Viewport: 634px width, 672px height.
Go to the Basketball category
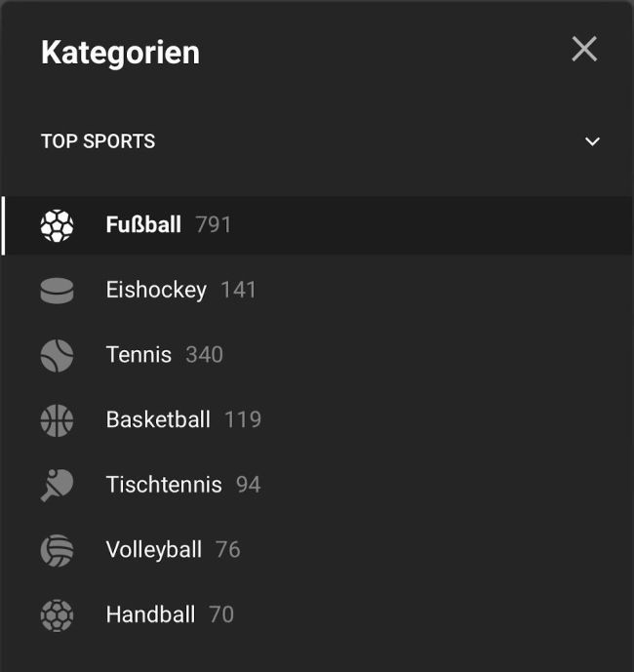point(158,419)
